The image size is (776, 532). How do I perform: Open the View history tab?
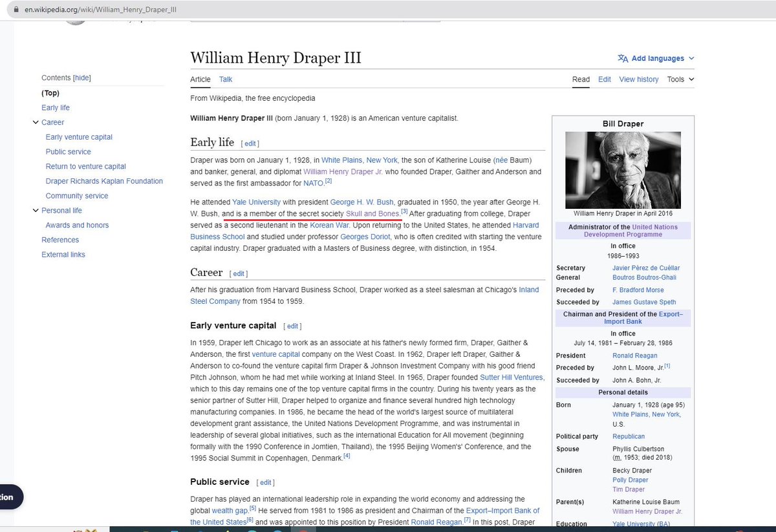point(639,80)
